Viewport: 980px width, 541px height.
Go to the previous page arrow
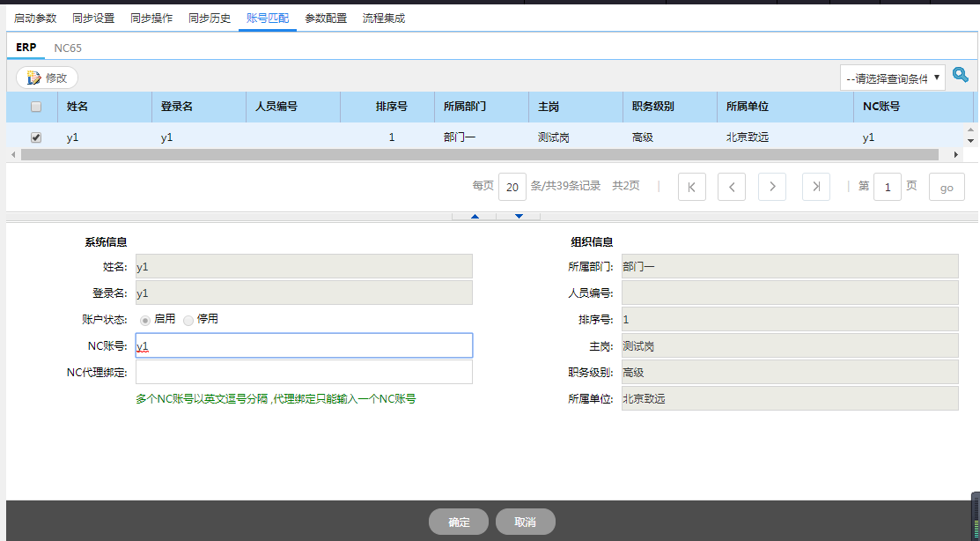tap(732, 187)
